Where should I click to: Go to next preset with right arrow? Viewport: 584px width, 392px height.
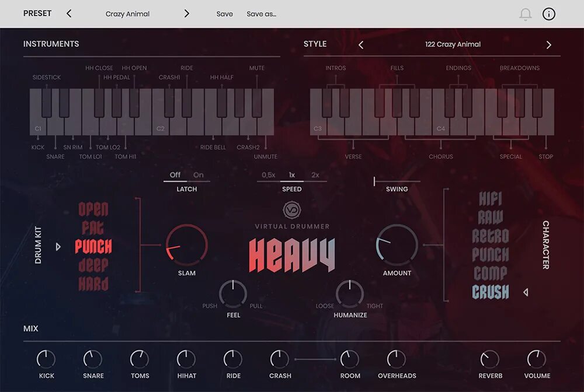[187, 14]
